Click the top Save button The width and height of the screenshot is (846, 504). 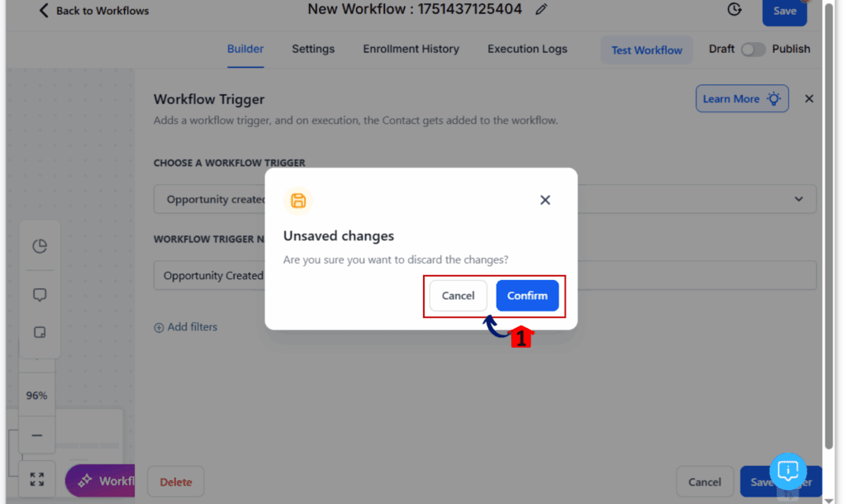(x=784, y=12)
